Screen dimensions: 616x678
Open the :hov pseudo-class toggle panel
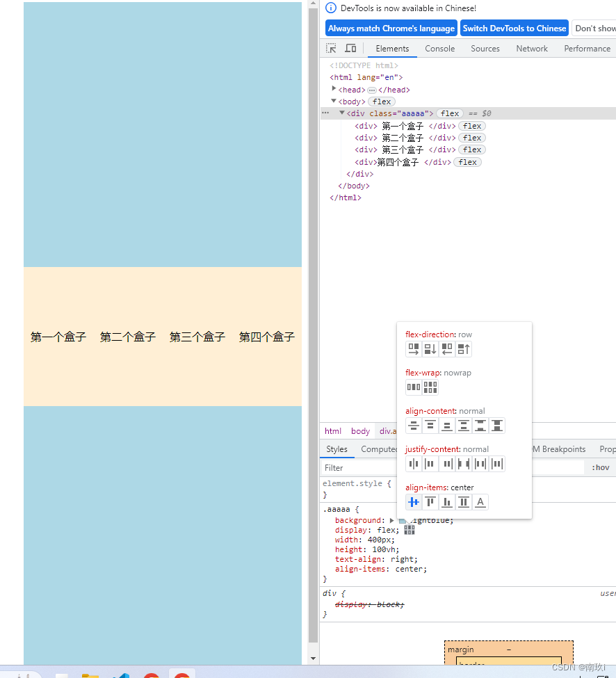coord(599,467)
